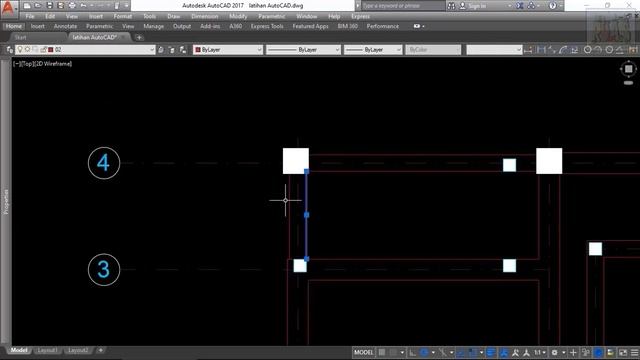
Task: Switch to the Express Tools ribbon tab
Action: pyautogui.click(x=267, y=26)
